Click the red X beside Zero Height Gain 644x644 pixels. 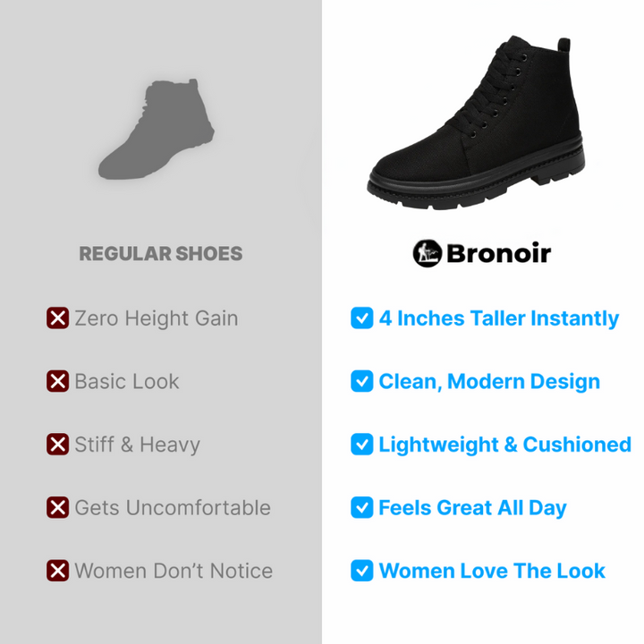point(57,318)
